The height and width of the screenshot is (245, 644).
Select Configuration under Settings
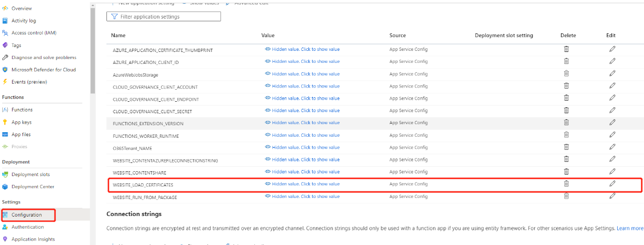tap(27, 215)
